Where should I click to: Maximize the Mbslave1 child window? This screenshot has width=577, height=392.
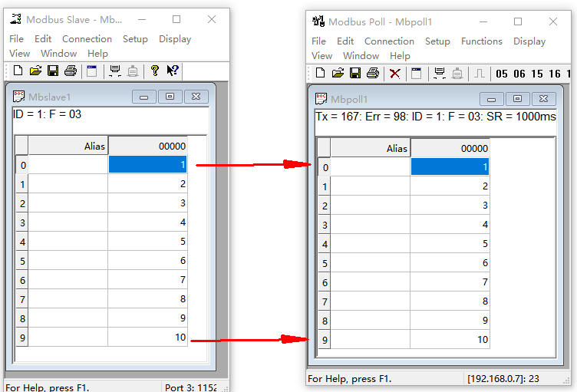pos(170,97)
